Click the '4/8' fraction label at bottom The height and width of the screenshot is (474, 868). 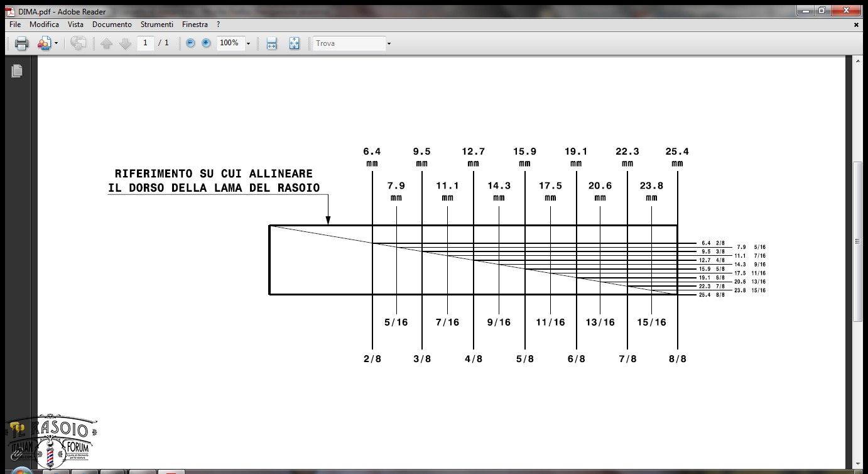click(x=474, y=359)
